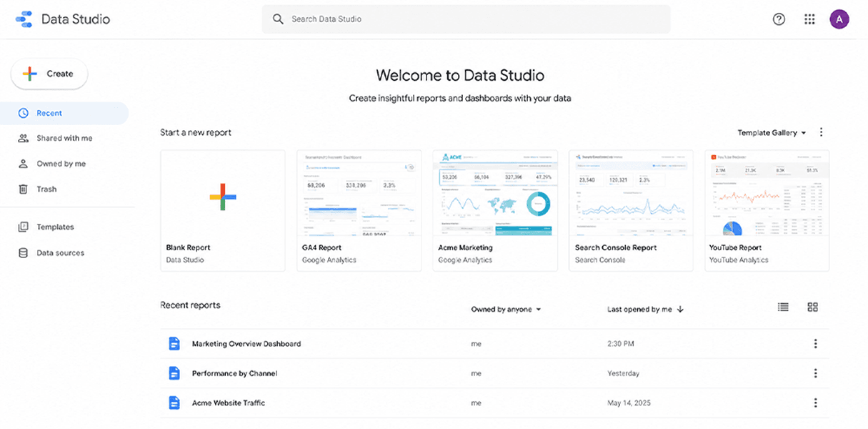Click the Create button

tap(49, 74)
